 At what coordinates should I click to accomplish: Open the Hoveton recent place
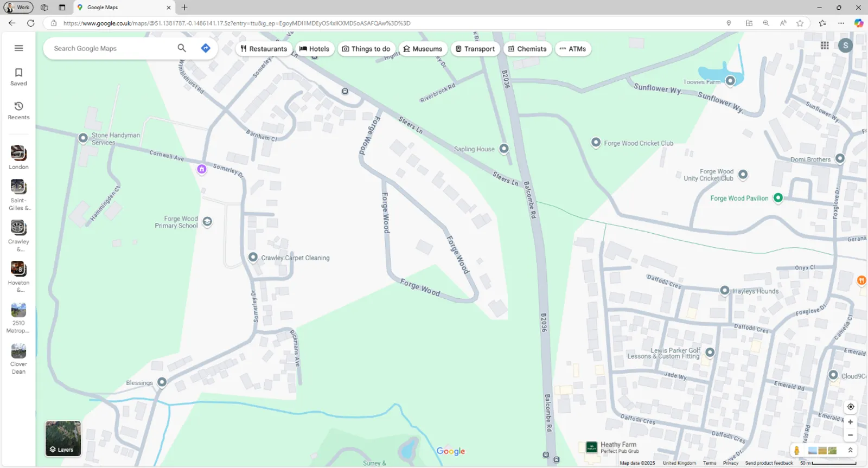pos(18,277)
